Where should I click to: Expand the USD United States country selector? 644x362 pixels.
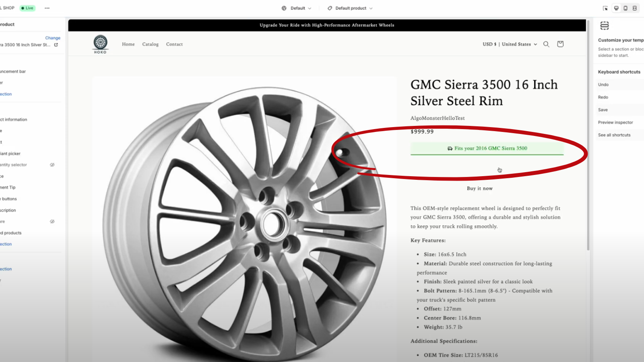point(510,44)
